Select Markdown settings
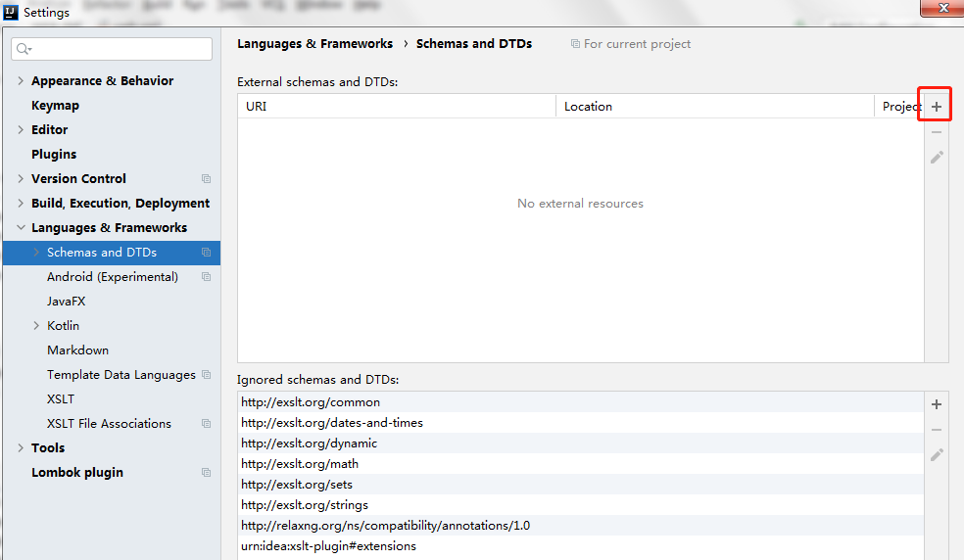964x560 pixels. [x=78, y=350]
